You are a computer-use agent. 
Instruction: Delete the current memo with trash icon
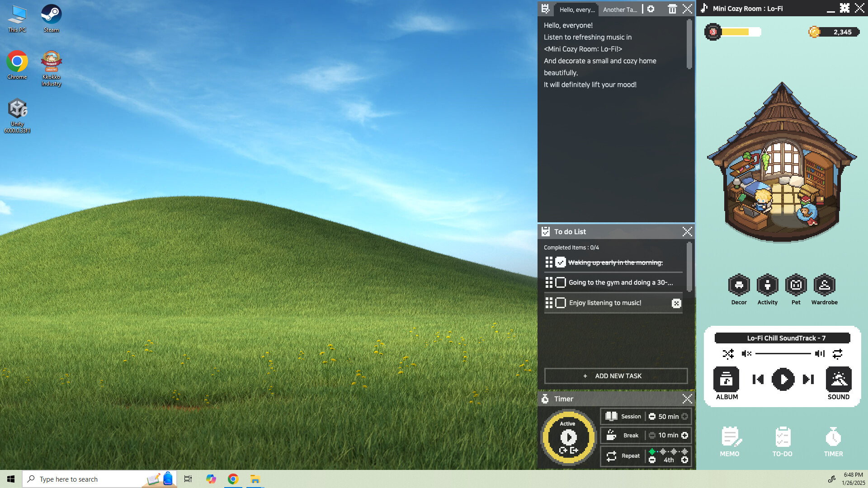click(x=672, y=9)
